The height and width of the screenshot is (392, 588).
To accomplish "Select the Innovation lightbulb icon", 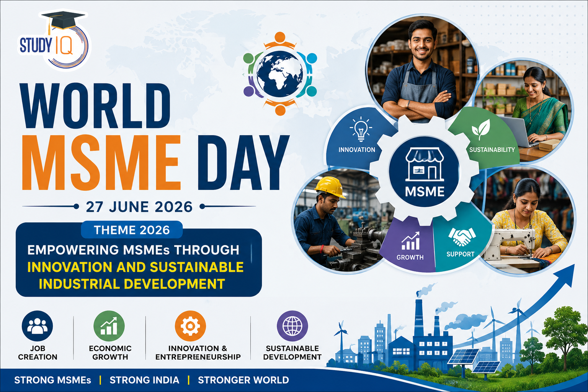I will 361,129.
